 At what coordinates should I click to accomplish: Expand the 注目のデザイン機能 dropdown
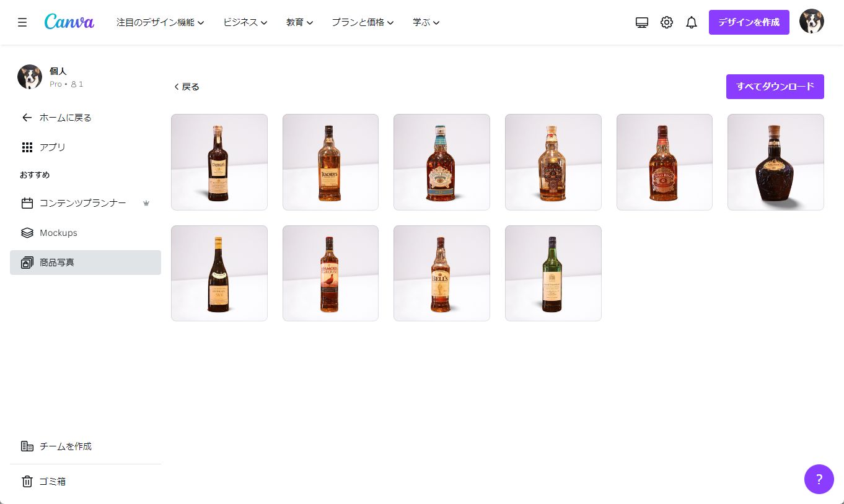(160, 22)
